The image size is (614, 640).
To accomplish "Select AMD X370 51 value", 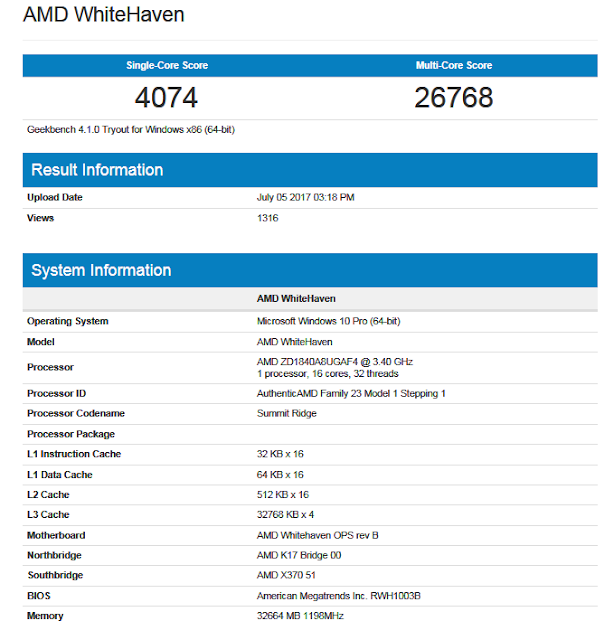I will click(286, 576).
